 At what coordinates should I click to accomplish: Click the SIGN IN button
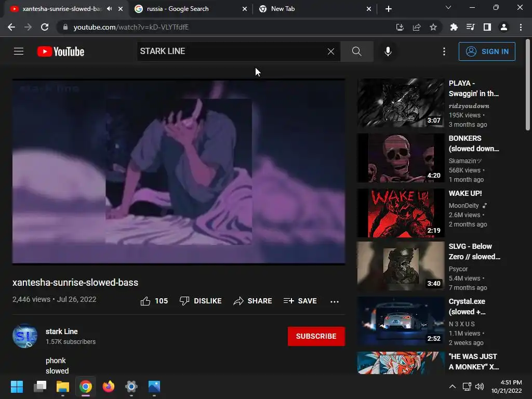coord(486,51)
